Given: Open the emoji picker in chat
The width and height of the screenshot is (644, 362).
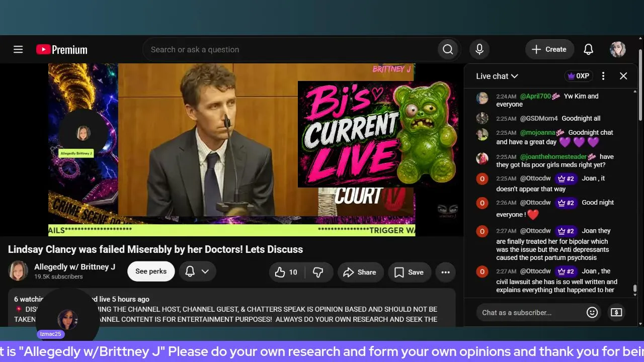Looking at the screenshot, I should coord(592,312).
